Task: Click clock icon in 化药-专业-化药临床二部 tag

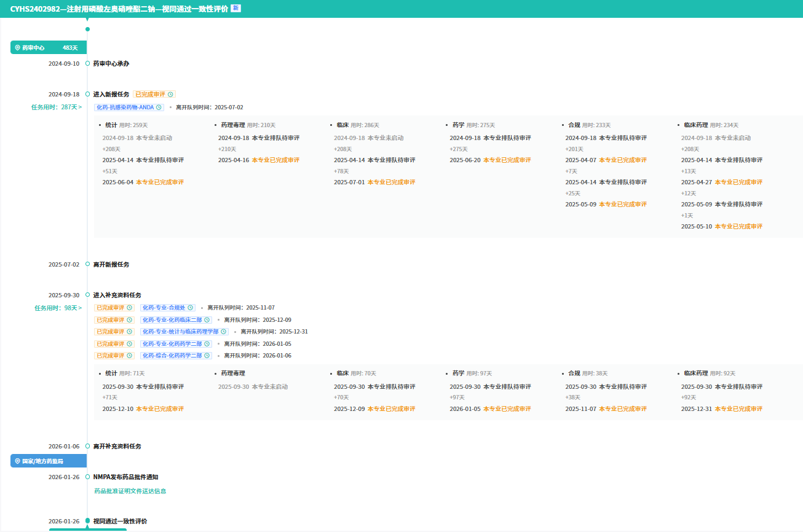Action: tap(207, 320)
